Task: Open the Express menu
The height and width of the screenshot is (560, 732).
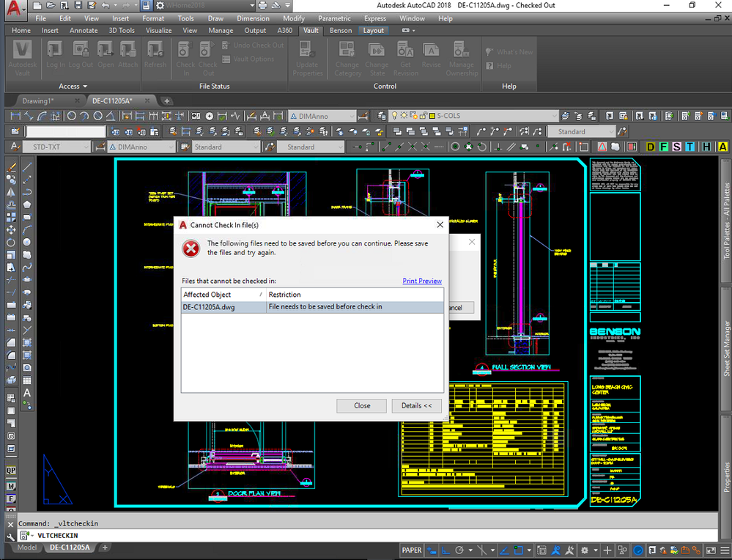Action: coord(374,18)
